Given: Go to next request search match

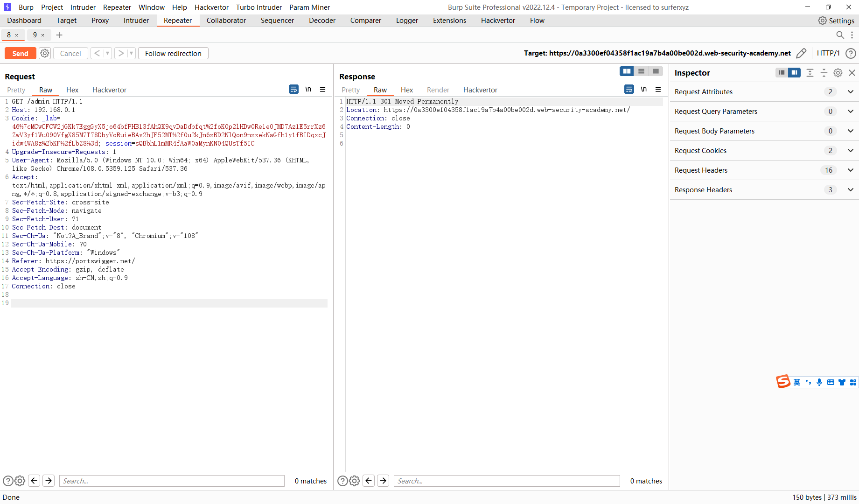Looking at the screenshot, I should coord(49,481).
